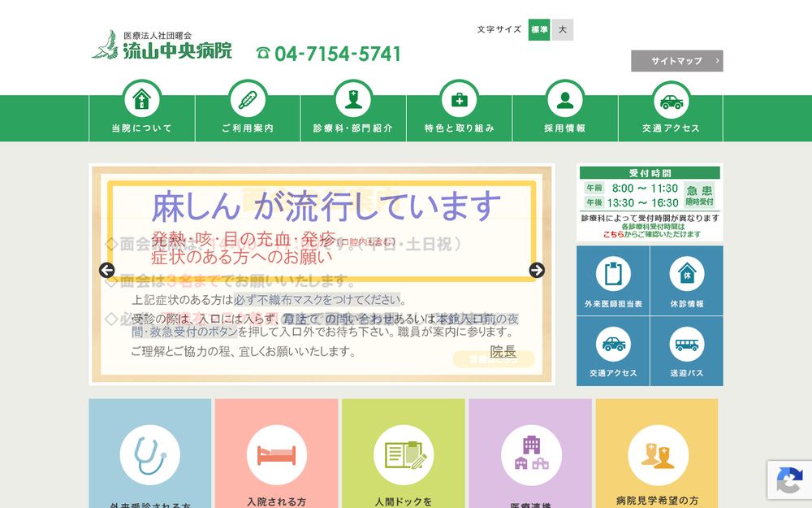812x508 pixels.
Task: Set text size to 大
Action: 563,29
